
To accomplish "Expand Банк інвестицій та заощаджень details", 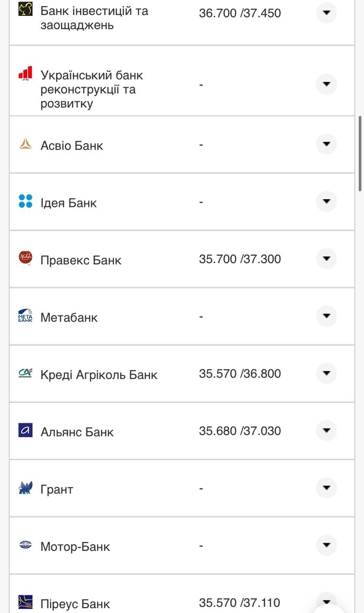I will coord(326,13).
